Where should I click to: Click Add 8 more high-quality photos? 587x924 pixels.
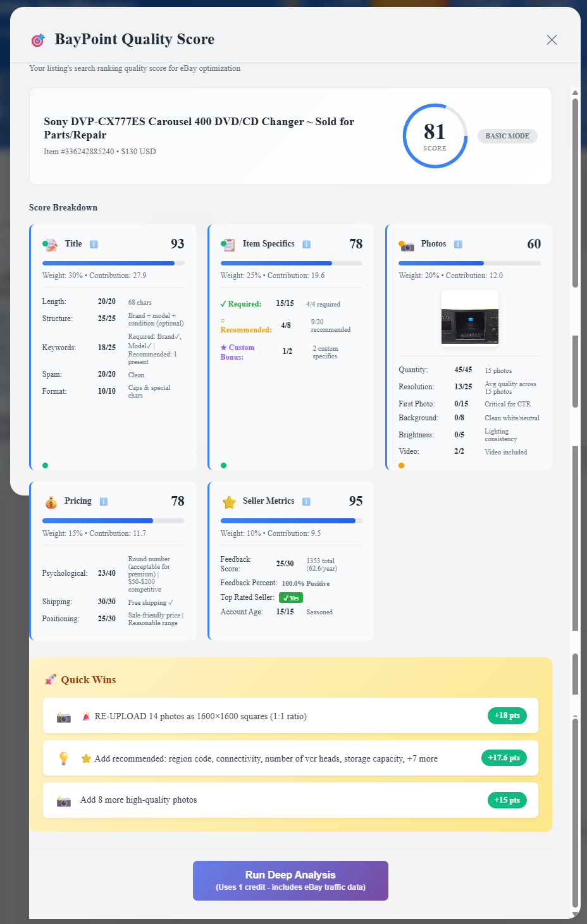(290, 800)
